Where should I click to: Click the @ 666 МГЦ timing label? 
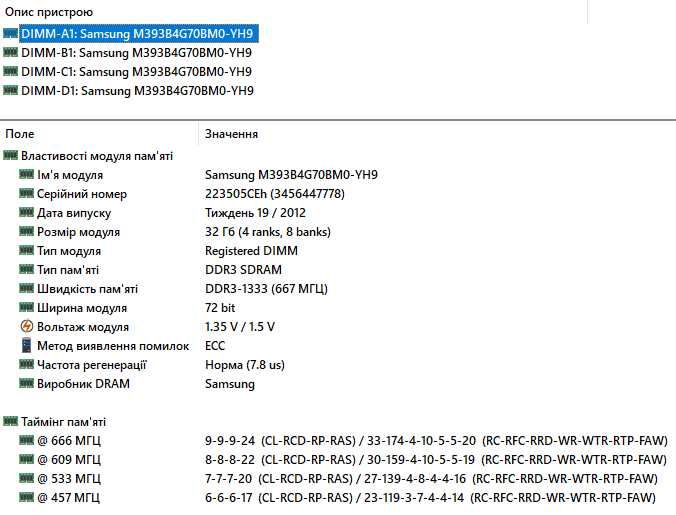pyautogui.click(x=69, y=441)
